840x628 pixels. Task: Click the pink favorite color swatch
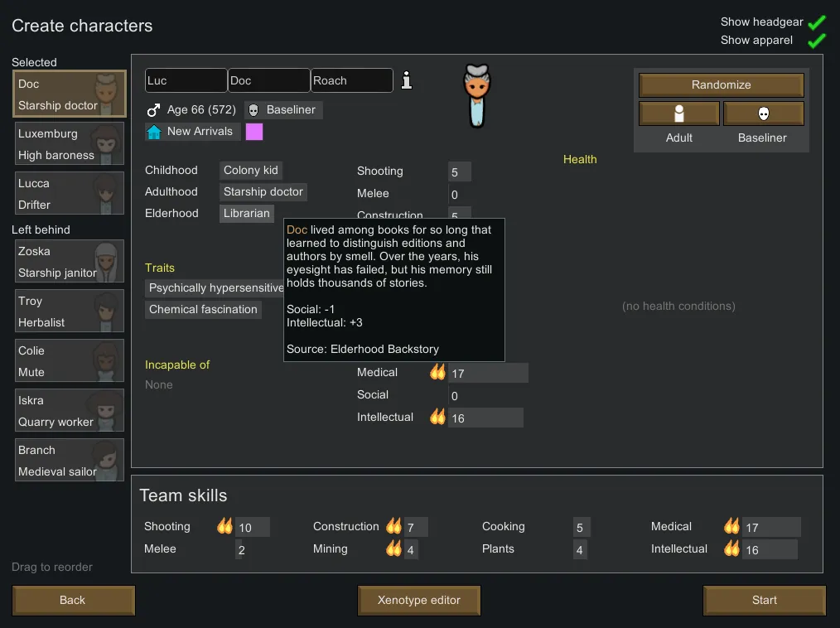click(x=254, y=132)
